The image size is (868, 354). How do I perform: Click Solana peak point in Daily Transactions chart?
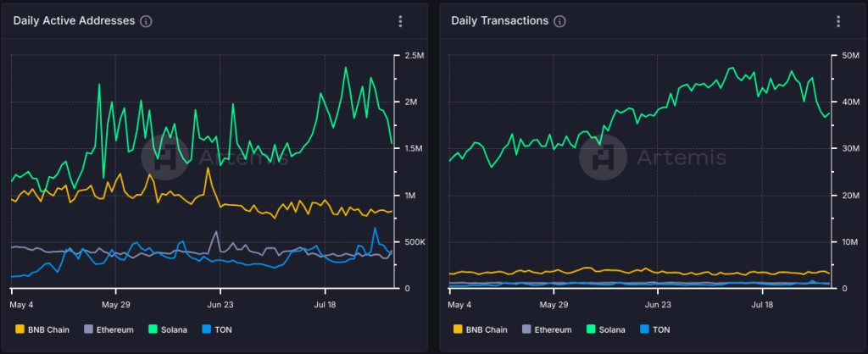733,68
